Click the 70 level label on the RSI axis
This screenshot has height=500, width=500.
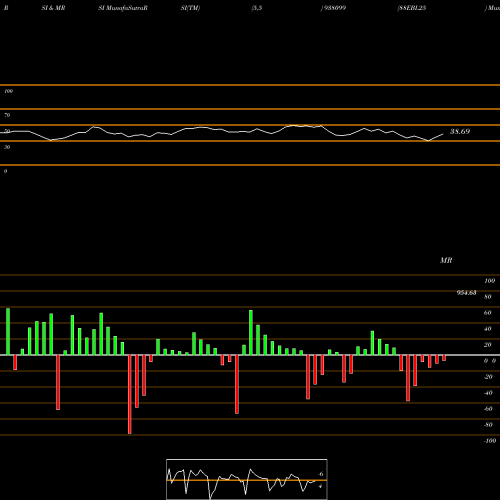[x=7, y=115]
